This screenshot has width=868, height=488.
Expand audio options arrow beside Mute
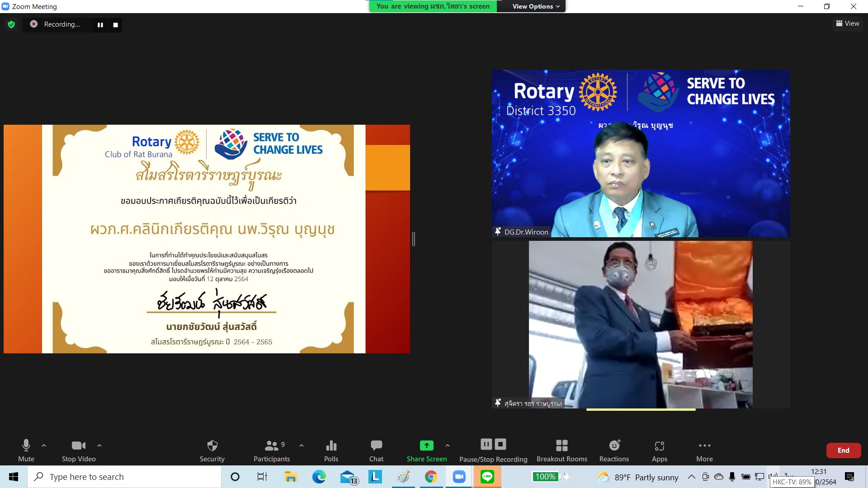click(x=44, y=446)
